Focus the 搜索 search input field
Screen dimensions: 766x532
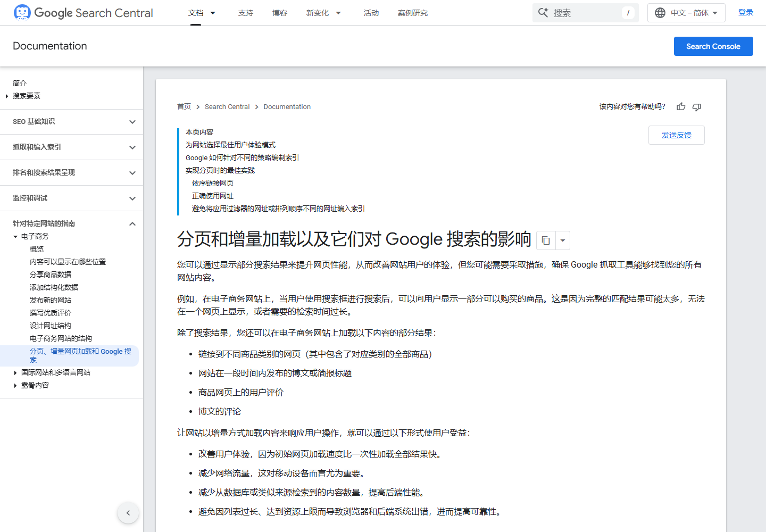click(x=586, y=13)
